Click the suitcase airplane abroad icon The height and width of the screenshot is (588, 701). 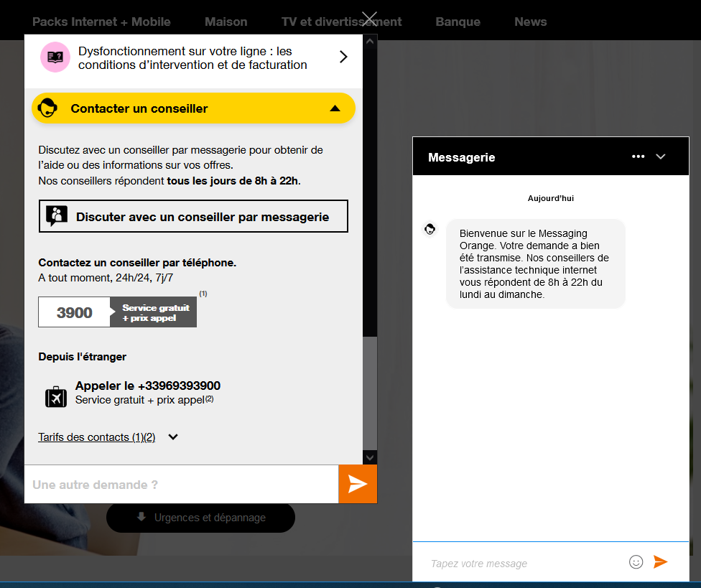pyautogui.click(x=56, y=396)
